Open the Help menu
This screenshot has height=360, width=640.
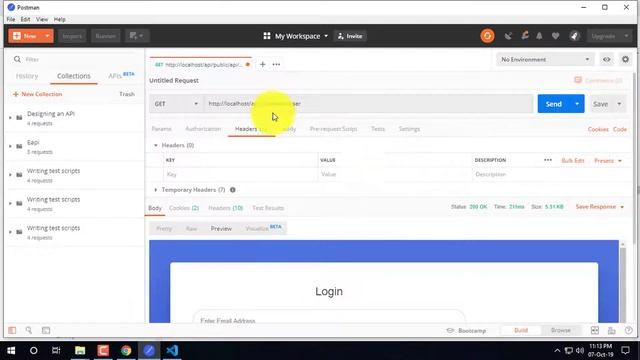pos(60,19)
